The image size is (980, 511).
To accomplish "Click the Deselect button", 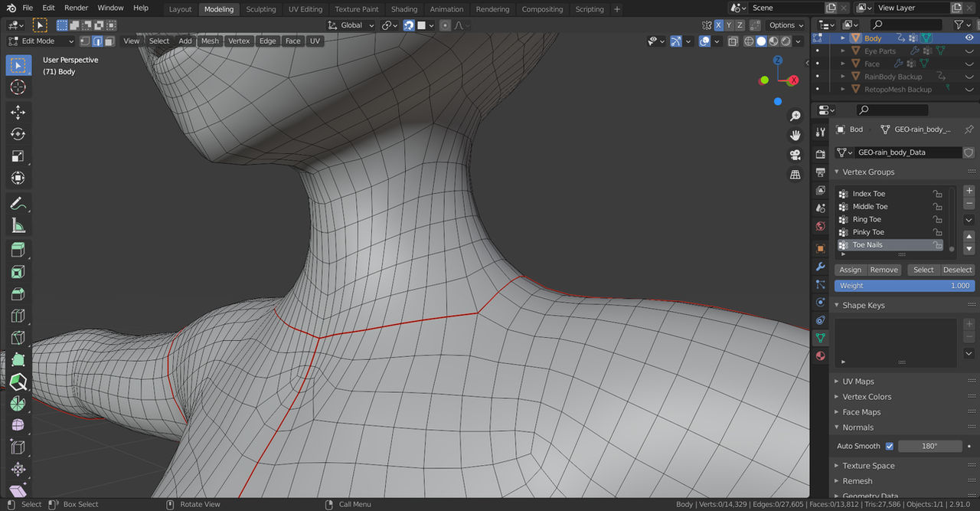I will tap(957, 270).
